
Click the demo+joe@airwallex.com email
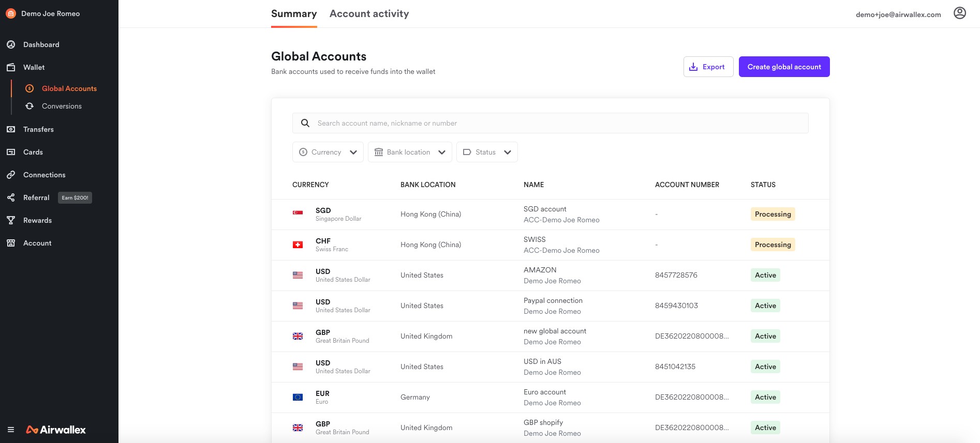pos(898,14)
